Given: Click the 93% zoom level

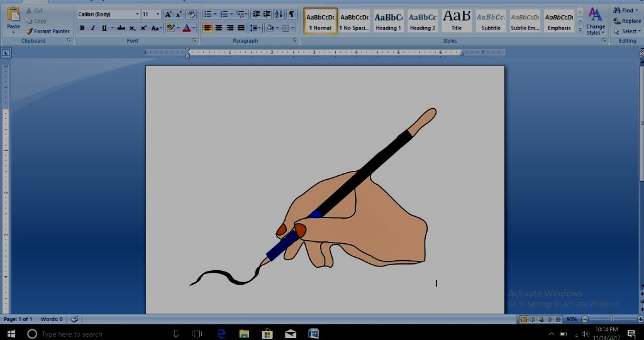Looking at the screenshot, I should pos(571,319).
